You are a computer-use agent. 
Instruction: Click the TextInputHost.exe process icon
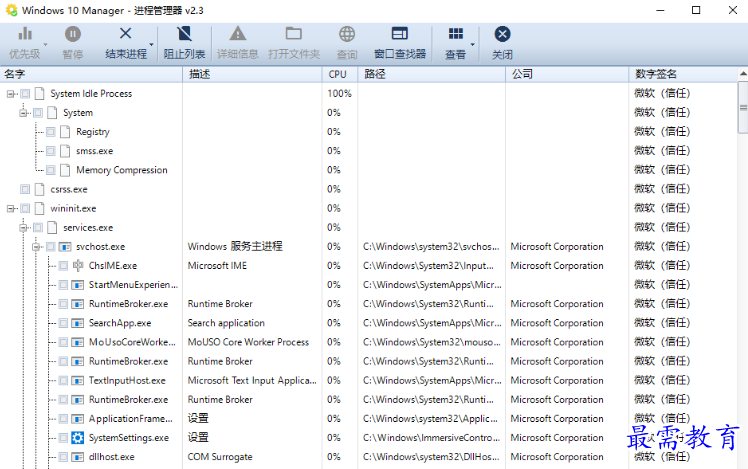point(77,380)
